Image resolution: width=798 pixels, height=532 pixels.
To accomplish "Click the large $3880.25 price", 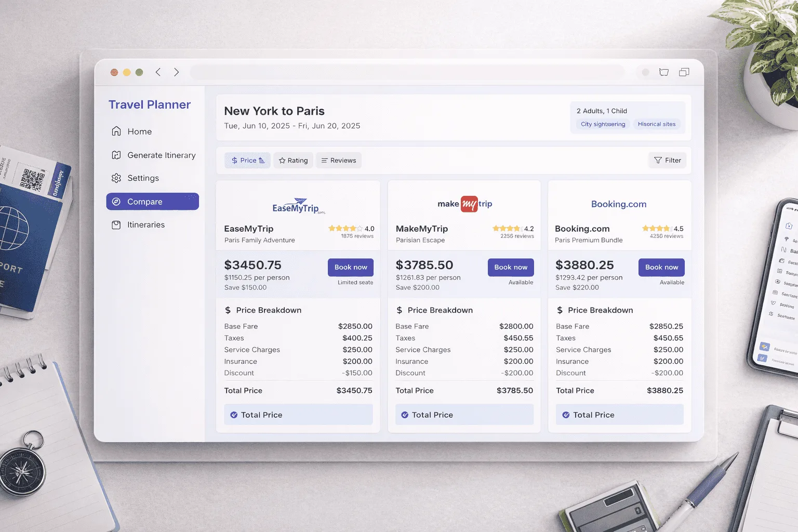I will [584, 265].
